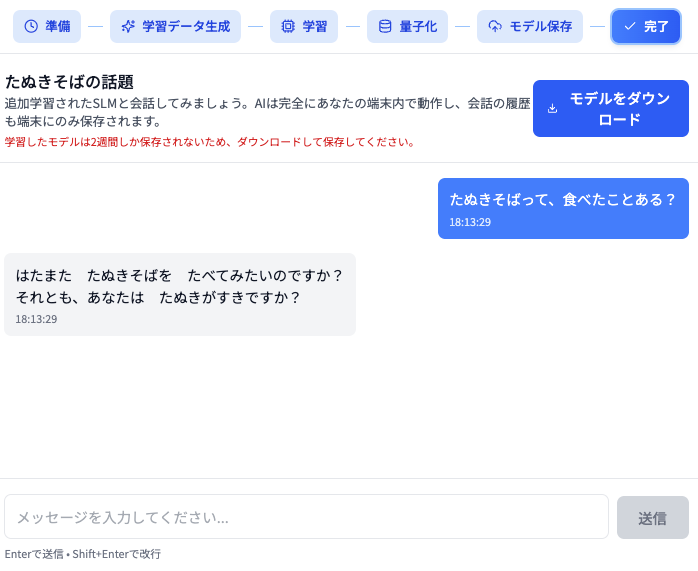Click the chip icon in 学習 step
The image size is (698, 571).
pos(288,26)
